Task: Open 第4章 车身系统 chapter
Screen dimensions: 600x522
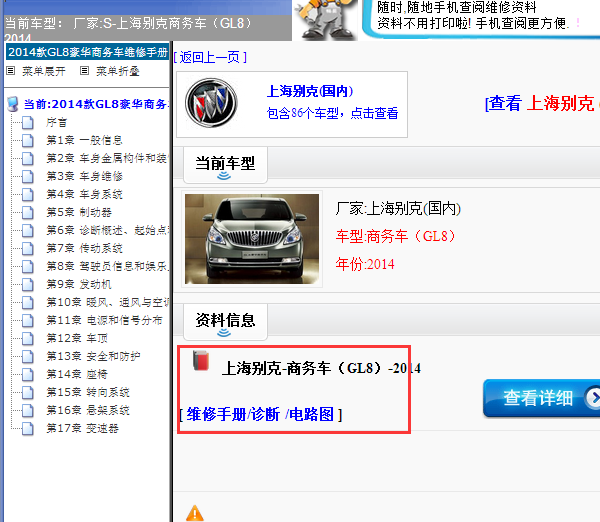Action: (x=85, y=194)
